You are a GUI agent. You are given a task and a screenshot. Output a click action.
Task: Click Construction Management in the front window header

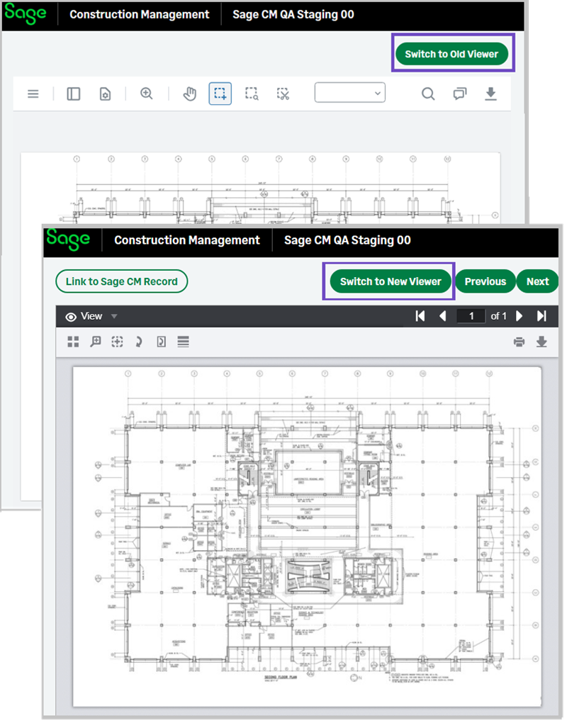coord(187,240)
